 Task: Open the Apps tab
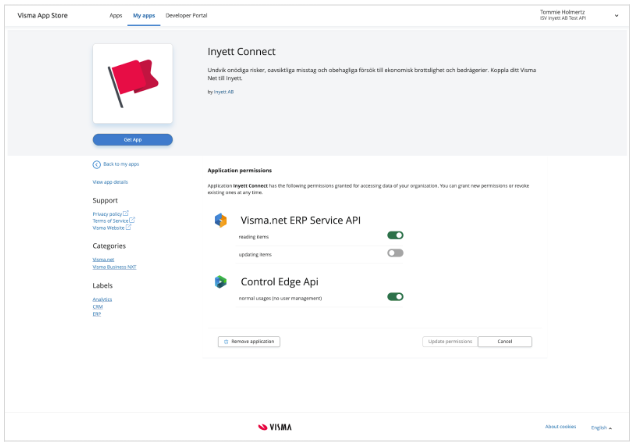point(116,15)
